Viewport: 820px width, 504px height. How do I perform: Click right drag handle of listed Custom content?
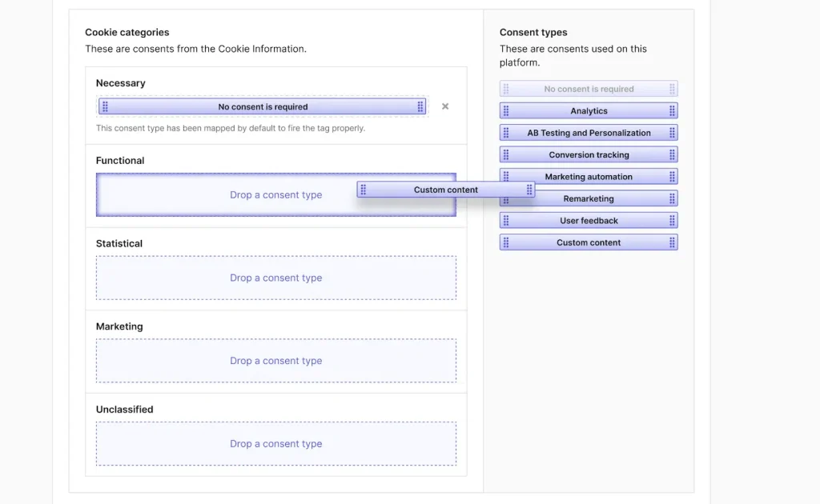coord(672,242)
